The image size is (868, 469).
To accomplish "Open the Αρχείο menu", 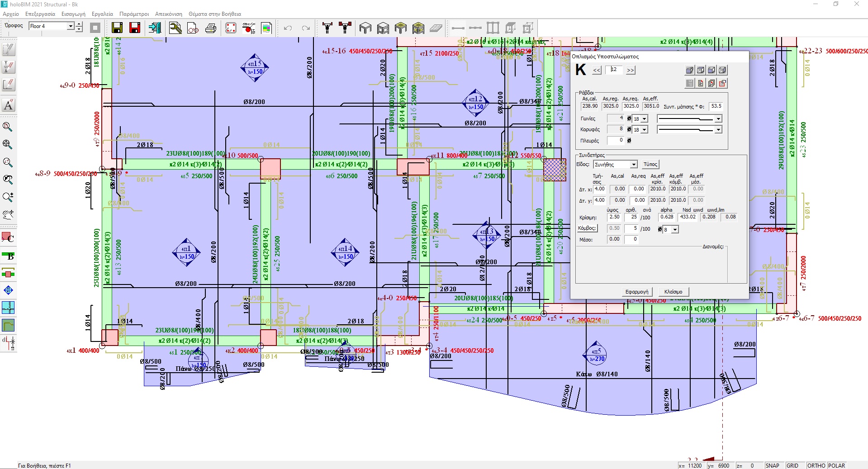I will point(11,14).
